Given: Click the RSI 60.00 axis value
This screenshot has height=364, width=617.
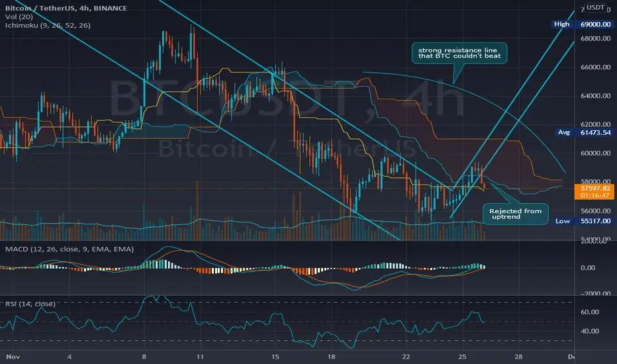Looking at the screenshot, I should point(590,312).
